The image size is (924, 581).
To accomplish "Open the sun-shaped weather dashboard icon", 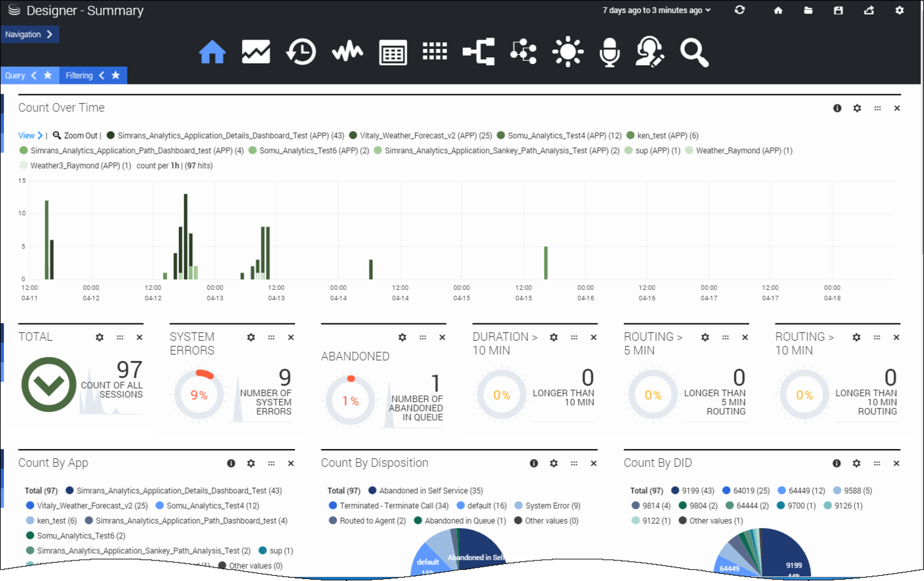I will pos(568,51).
